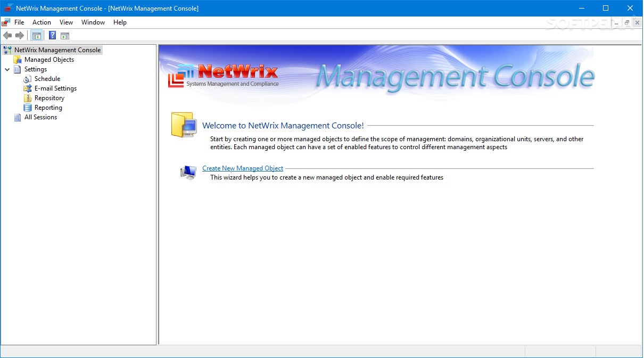Click the Settings node icon

pos(18,69)
